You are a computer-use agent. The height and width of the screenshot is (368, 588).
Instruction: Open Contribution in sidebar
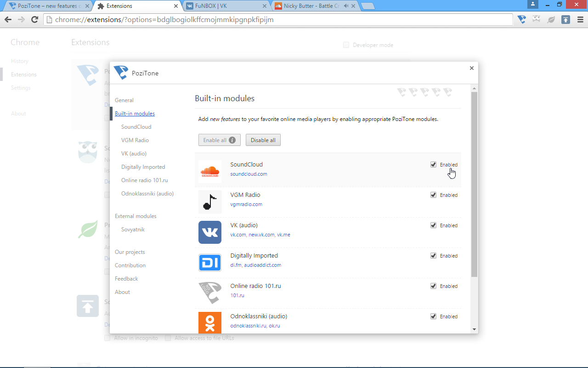(130, 265)
